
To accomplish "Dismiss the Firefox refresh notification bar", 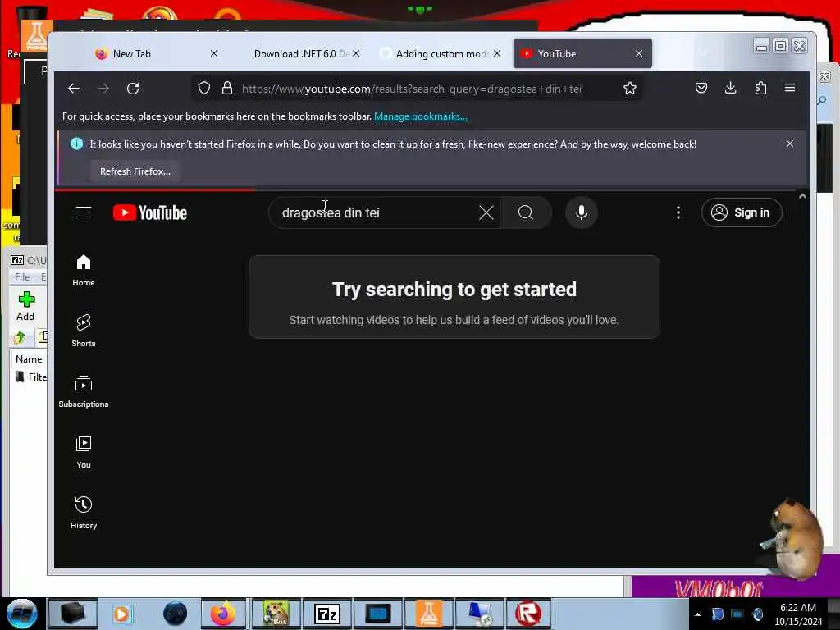I will 790,144.
